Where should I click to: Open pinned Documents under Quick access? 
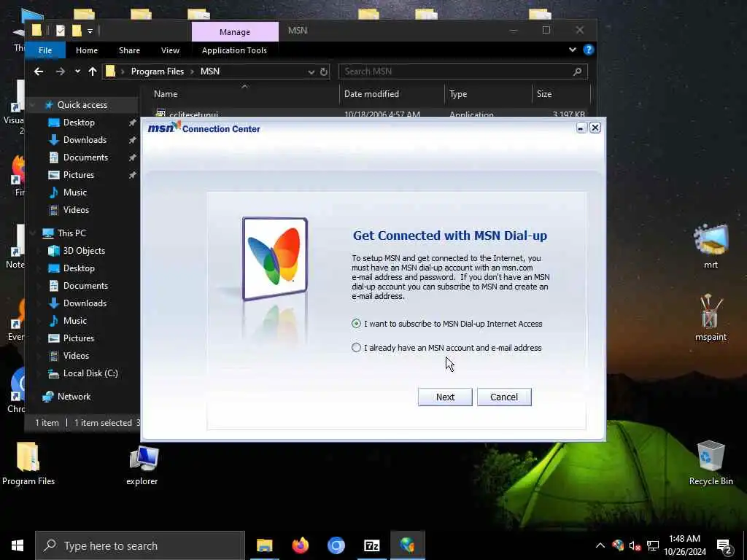[x=86, y=157]
